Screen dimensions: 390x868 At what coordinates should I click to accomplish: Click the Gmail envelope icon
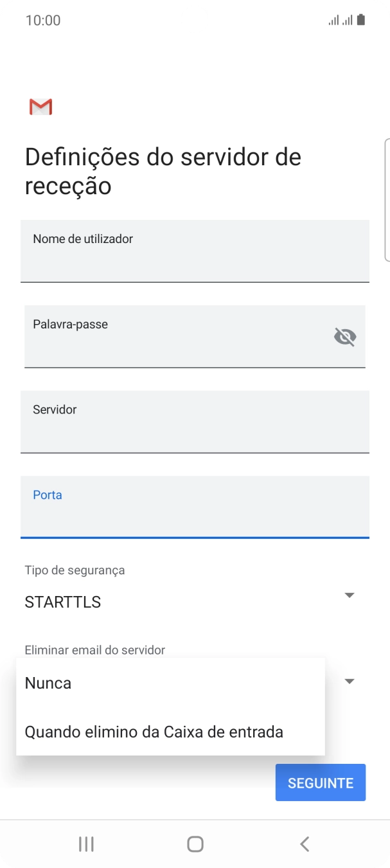pyautogui.click(x=40, y=105)
